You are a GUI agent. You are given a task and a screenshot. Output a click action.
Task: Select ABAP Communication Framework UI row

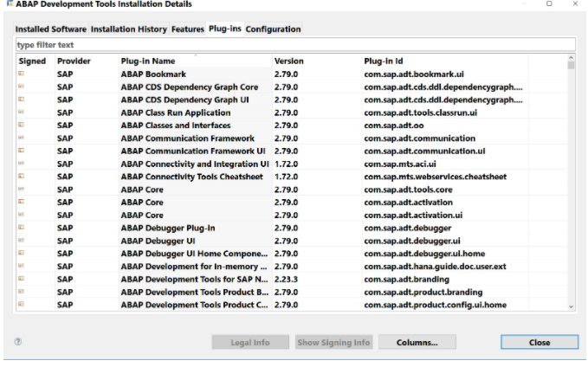click(x=292, y=151)
